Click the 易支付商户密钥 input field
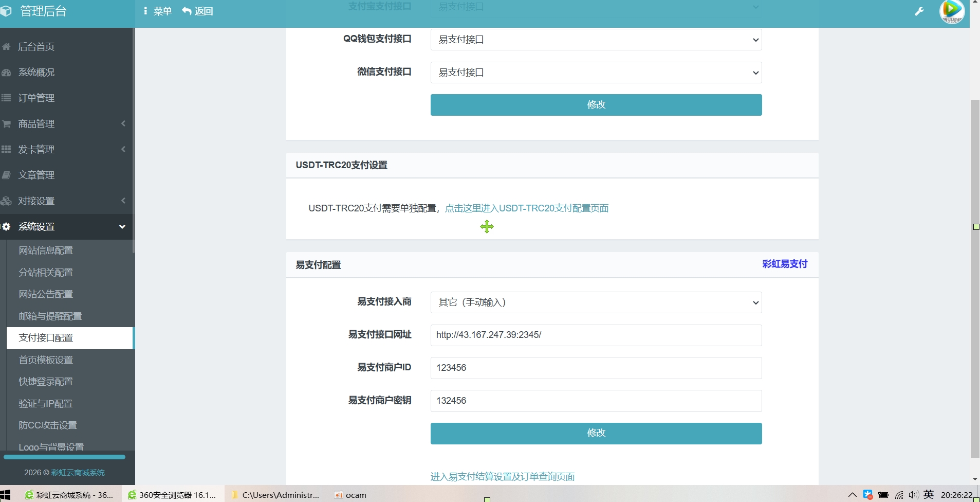Image resolution: width=980 pixels, height=502 pixels. [x=596, y=401]
